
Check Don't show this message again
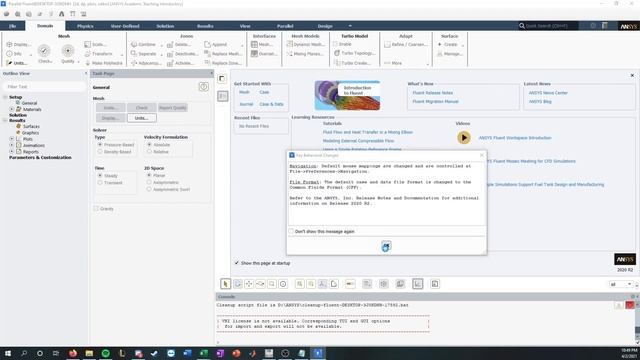tap(291, 231)
